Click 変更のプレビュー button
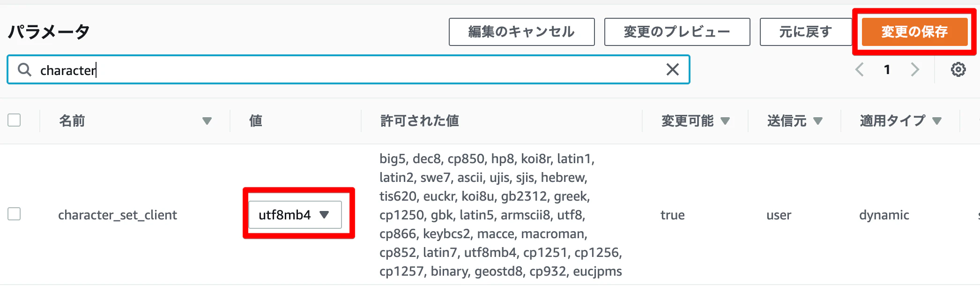The width and height of the screenshot is (980, 286). (x=677, y=32)
